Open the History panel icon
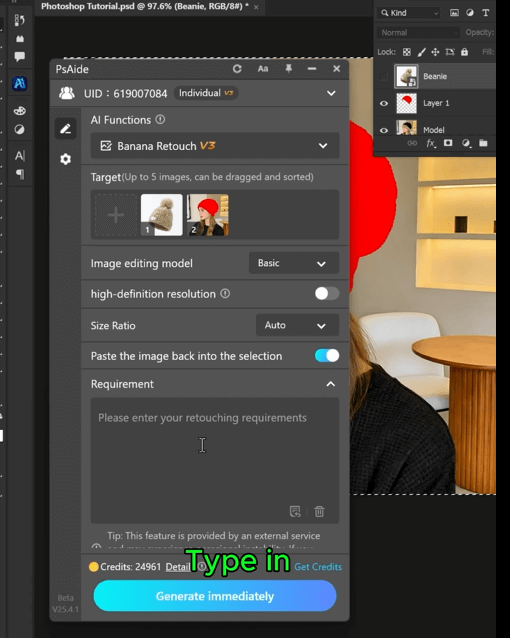 [19, 20]
